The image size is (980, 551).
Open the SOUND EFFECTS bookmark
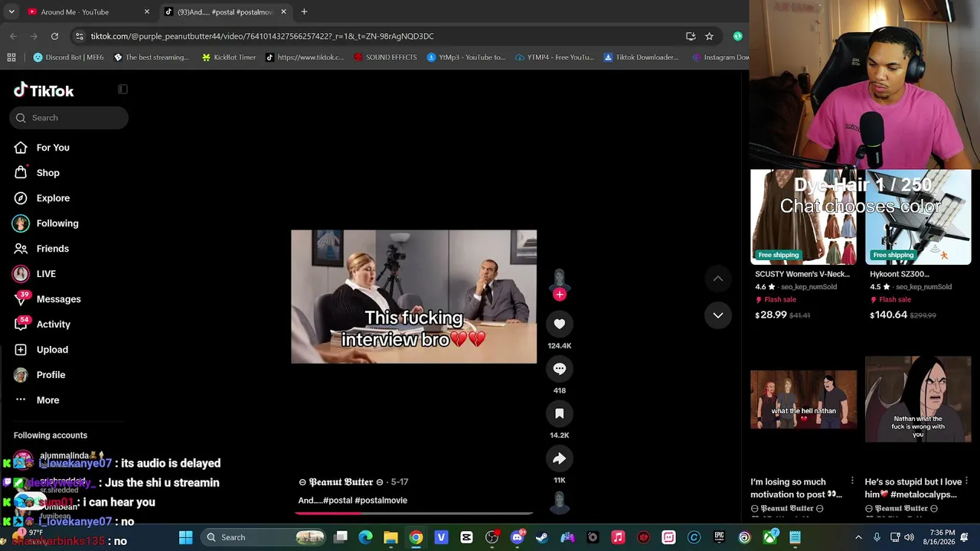[385, 57]
